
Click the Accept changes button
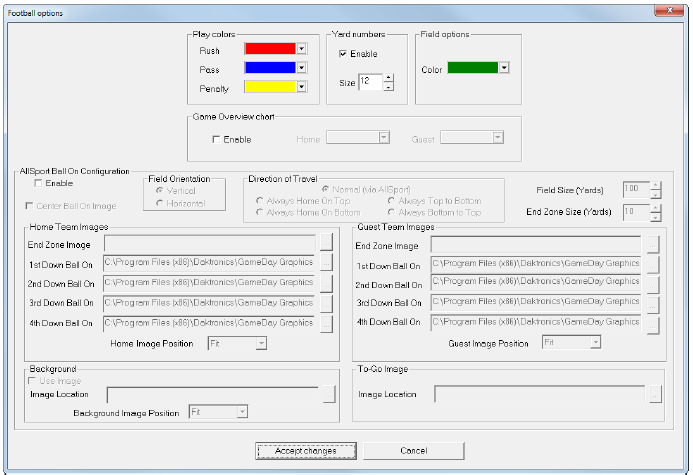pyautogui.click(x=306, y=451)
